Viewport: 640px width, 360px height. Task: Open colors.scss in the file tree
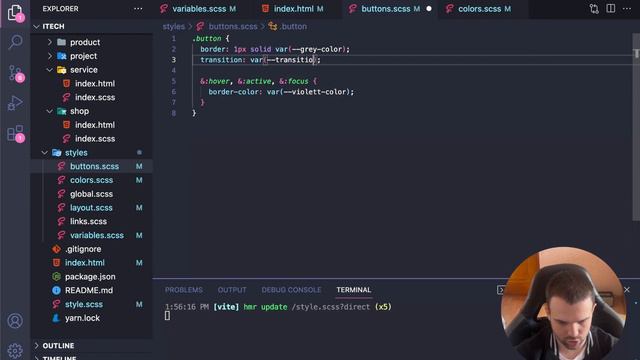91,180
